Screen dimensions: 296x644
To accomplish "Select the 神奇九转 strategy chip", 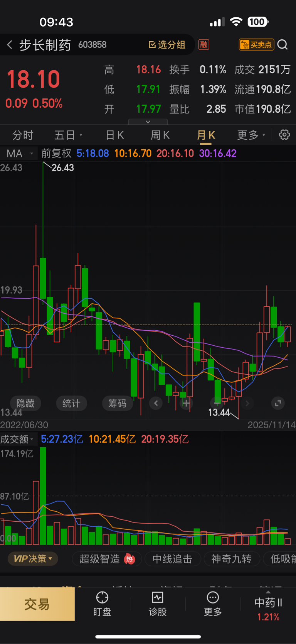I will 231,559.
